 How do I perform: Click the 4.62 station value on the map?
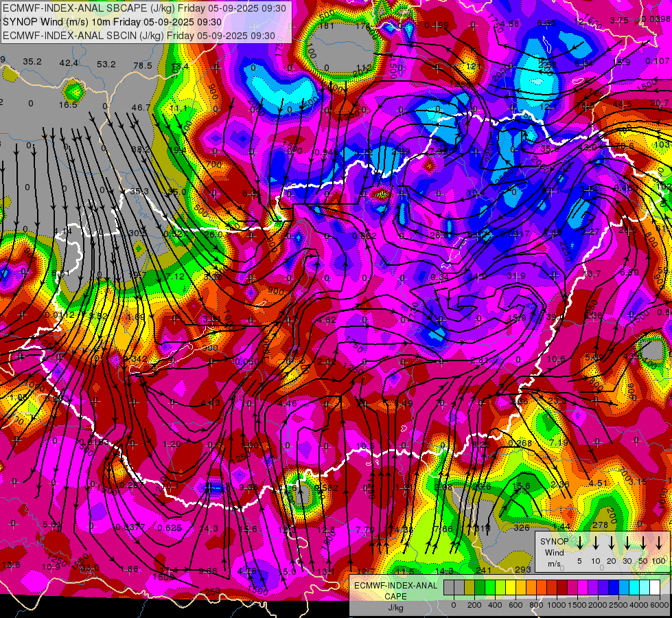327,319
